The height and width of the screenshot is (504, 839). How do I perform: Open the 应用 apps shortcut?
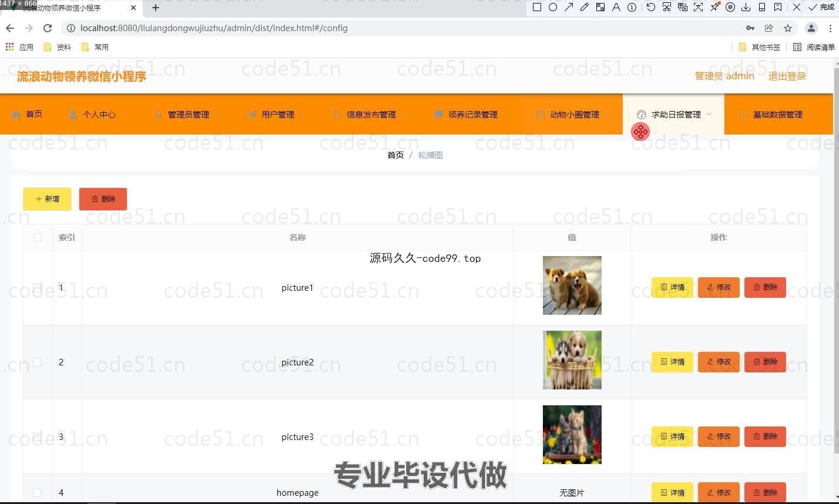click(19, 47)
